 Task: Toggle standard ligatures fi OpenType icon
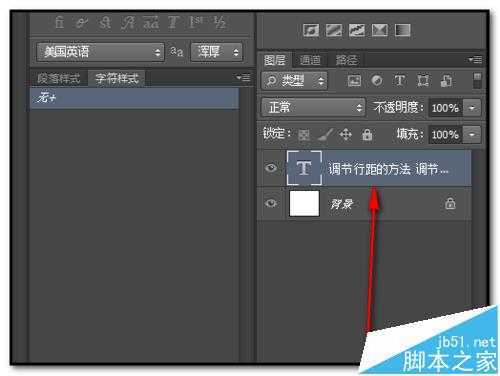59,23
